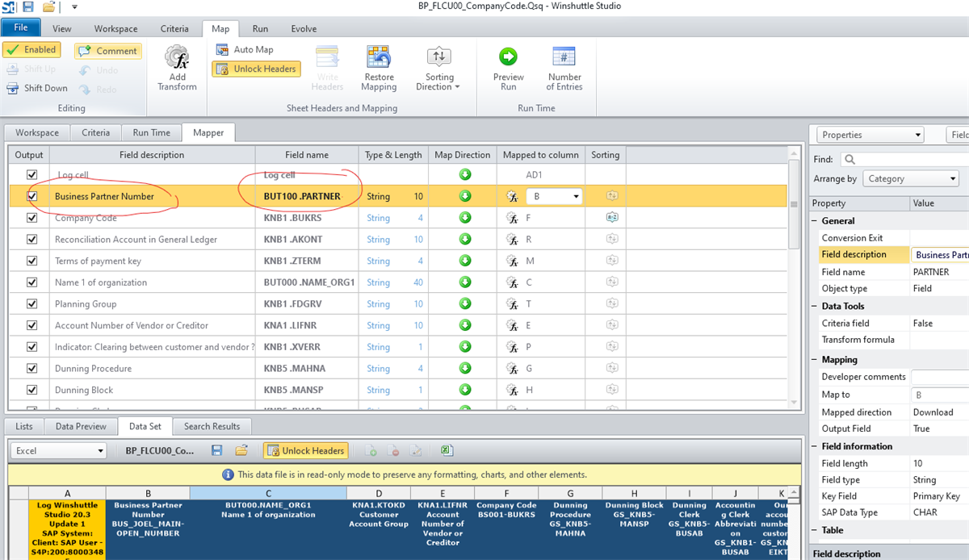This screenshot has width=969, height=560.
Task: Toggle the Enabled button in Editing group
Action: [x=31, y=50]
